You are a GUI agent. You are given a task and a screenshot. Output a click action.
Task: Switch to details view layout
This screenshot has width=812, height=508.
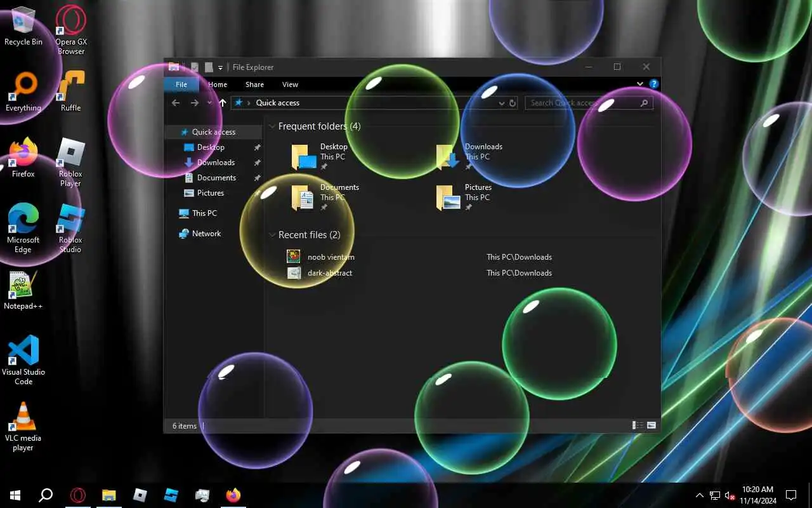(638, 425)
